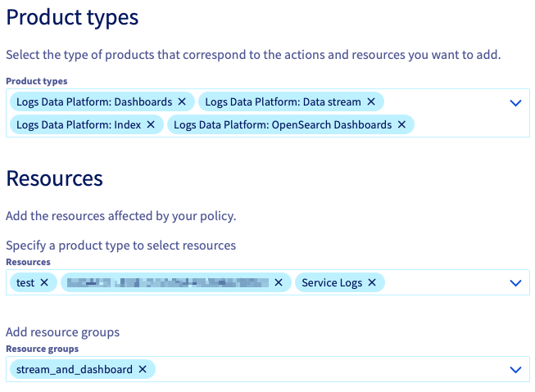This screenshot has width=535, height=392.
Task: Remove the blurred resource chip
Action: (279, 282)
